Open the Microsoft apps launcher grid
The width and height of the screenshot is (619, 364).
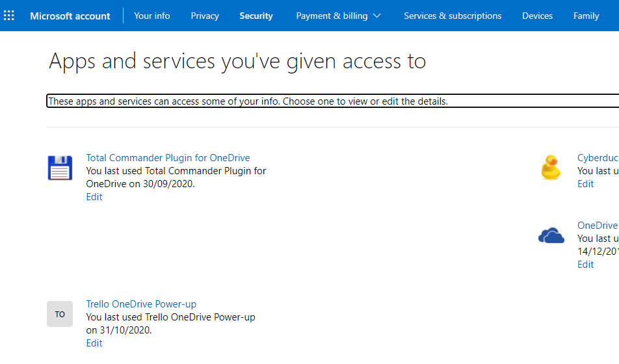9,16
